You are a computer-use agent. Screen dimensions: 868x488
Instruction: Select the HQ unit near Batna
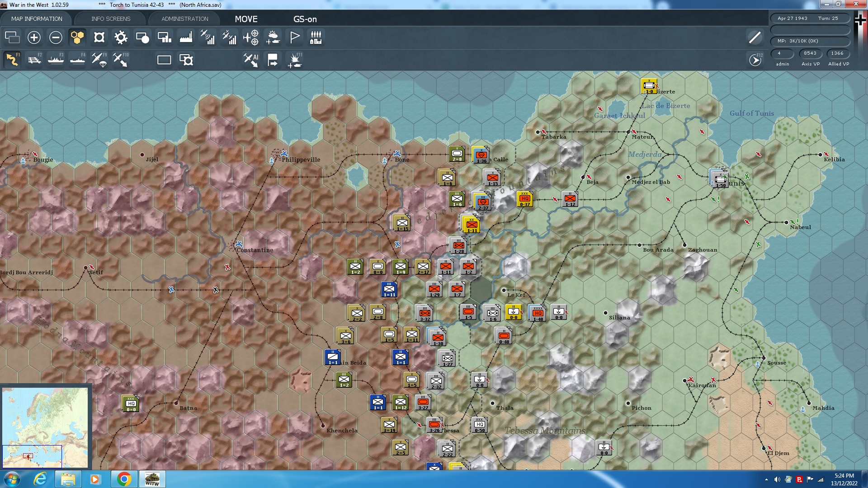131,403
